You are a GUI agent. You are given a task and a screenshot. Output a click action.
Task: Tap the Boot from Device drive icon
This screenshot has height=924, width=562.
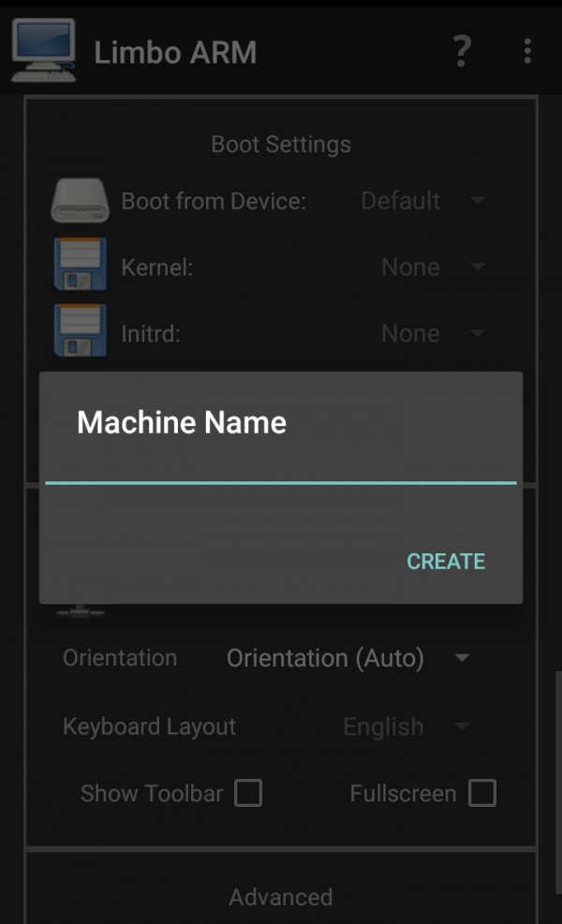click(x=81, y=200)
